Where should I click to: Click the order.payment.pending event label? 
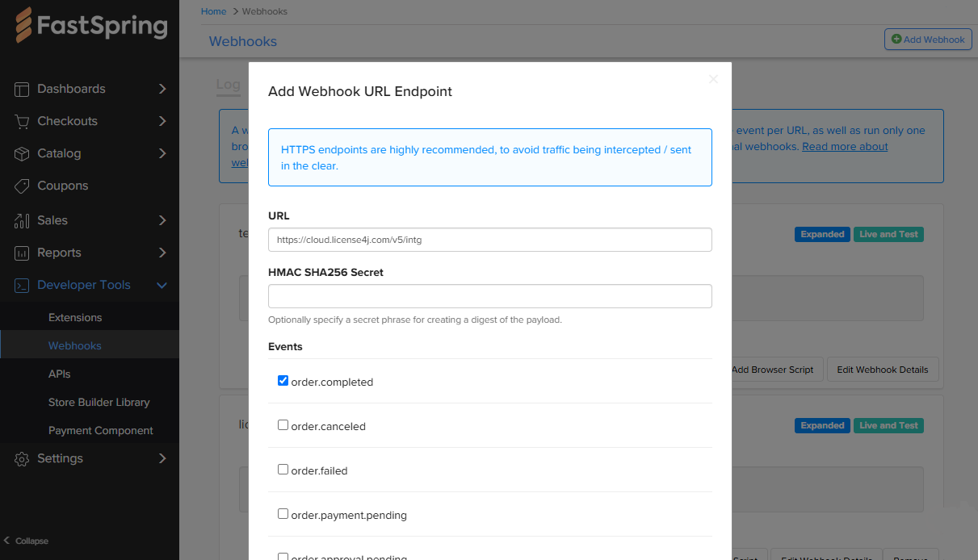tap(349, 516)
